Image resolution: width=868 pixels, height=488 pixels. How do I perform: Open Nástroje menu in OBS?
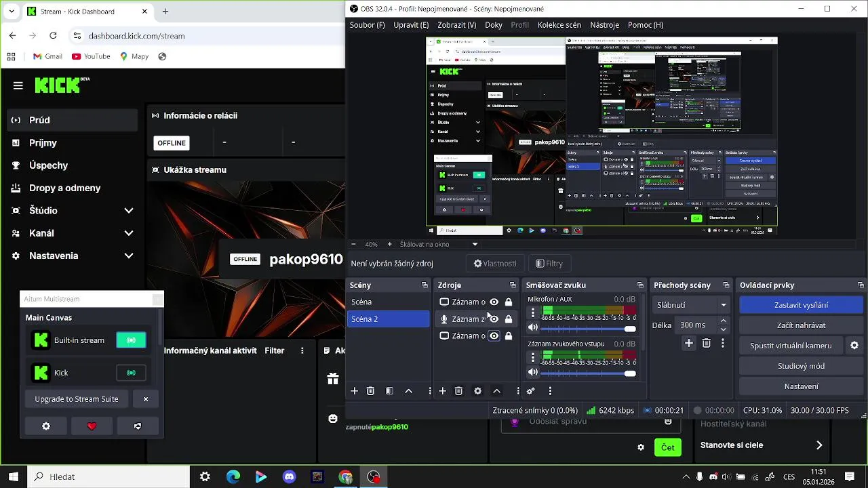(x=604, y=25)
